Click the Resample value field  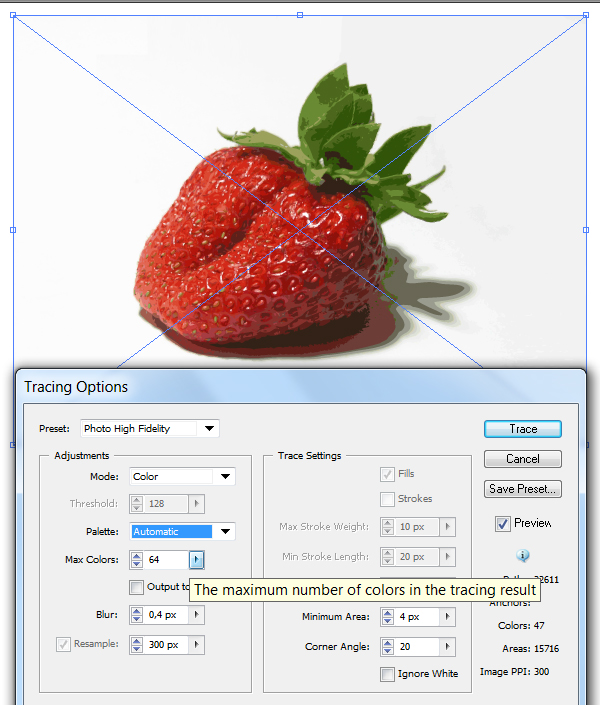coord(166,645)
